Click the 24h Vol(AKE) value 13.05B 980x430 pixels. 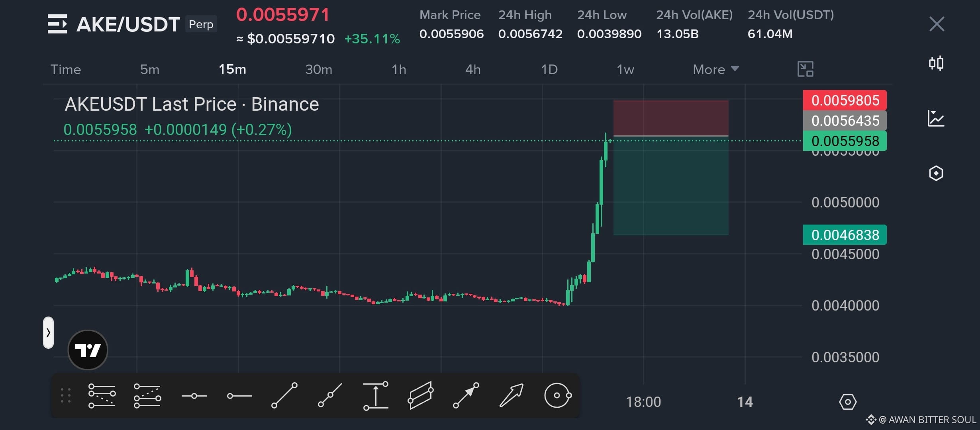click(x=678, y=34)
